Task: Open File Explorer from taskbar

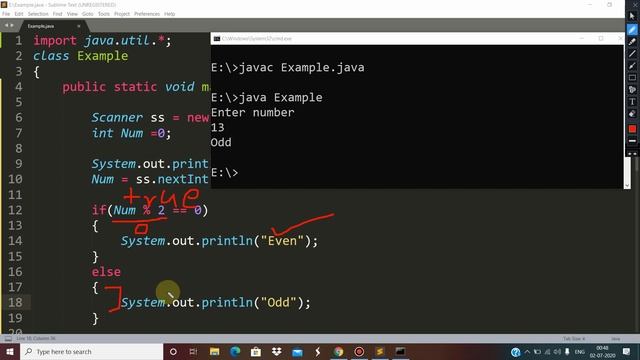Action: [x=214, y=351]
